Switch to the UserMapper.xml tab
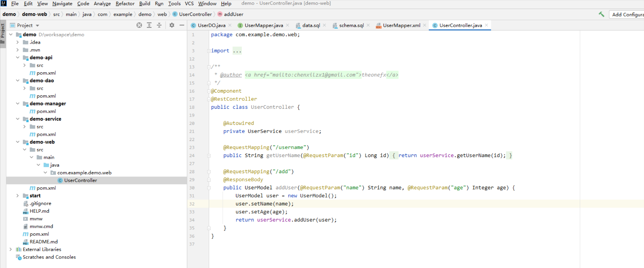 coord(401,25)
